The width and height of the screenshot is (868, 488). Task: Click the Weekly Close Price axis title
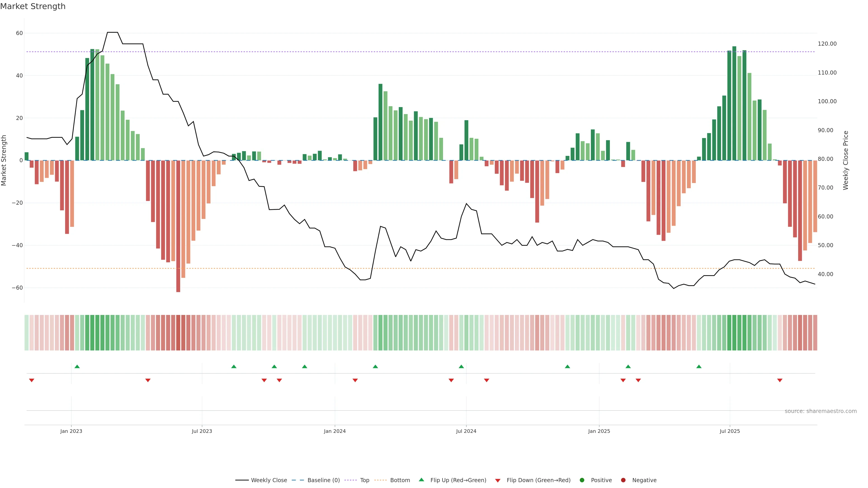(846, 160)
